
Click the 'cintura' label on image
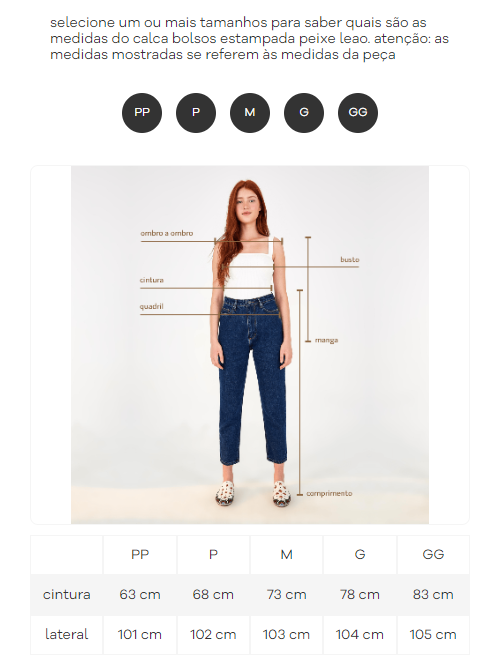(x=152, y=280)
